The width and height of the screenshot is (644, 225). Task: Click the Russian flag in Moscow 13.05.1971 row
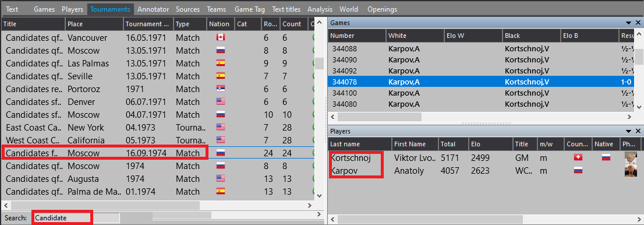pyautogui.click(x=221, y=51)
